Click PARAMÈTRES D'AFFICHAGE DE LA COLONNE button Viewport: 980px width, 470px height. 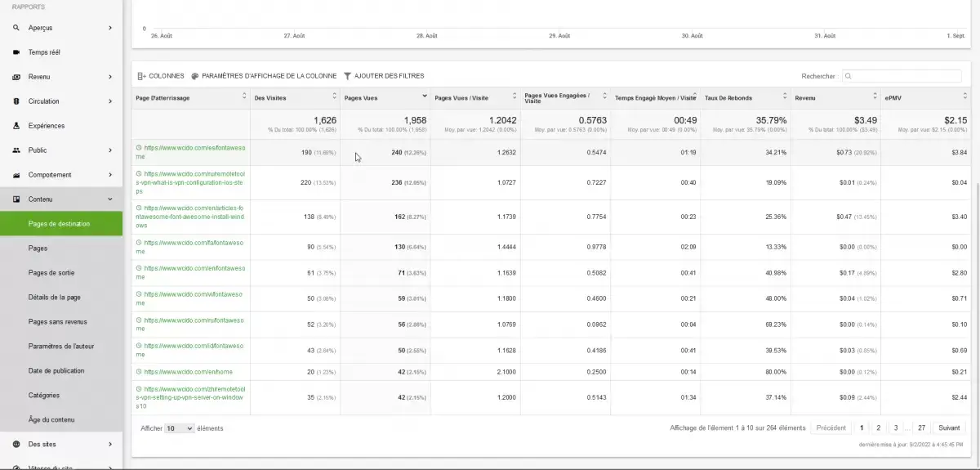point(264,76)
